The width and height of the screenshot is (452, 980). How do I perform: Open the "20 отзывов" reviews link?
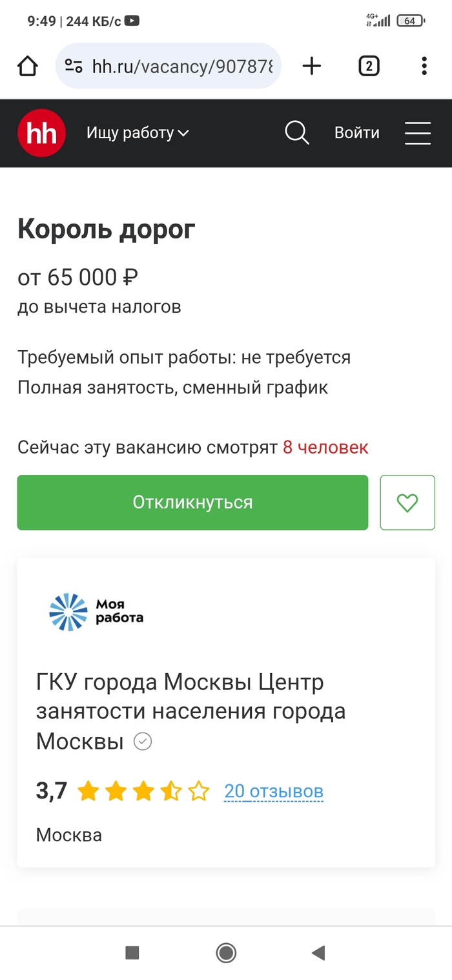(274, 791)
